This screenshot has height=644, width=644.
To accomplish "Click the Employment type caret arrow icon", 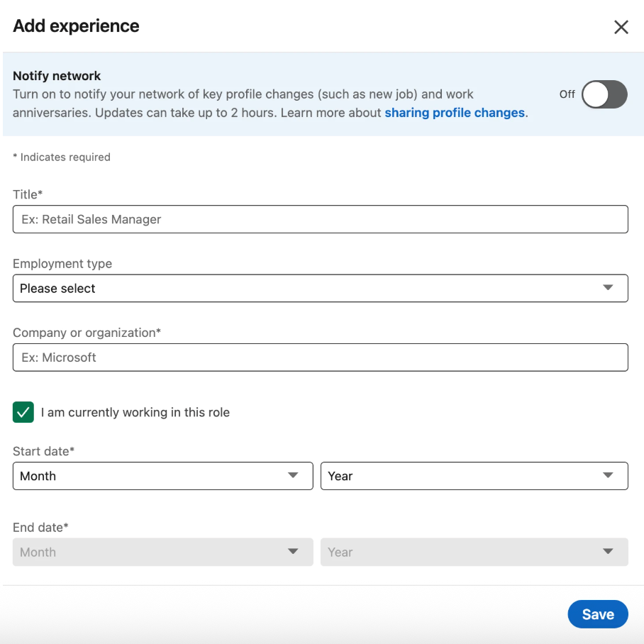I will tap(608, 288).
